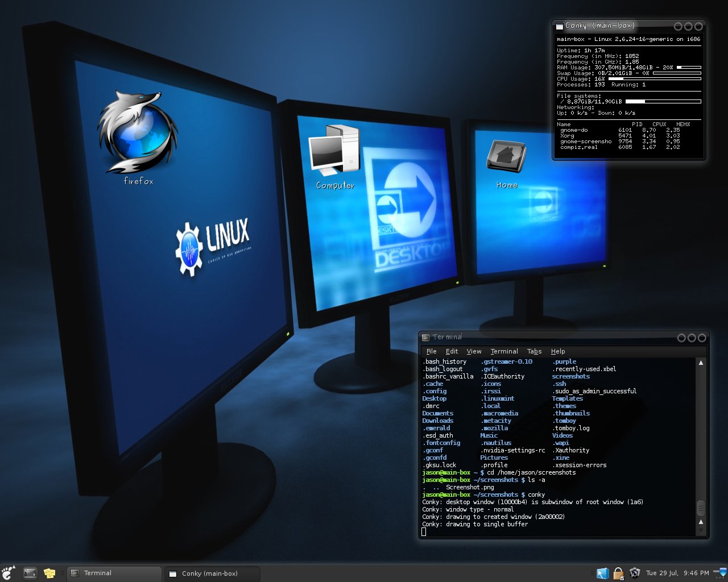Open the Help menu in Terminal
The width and height of the screenshot is (728, 582).
(x=558, y=351)
